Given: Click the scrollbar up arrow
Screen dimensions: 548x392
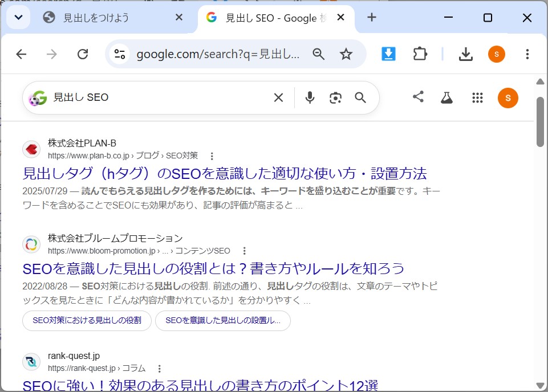Looking at the screenshot, I should pyautogui.click(x=540, y=81).
